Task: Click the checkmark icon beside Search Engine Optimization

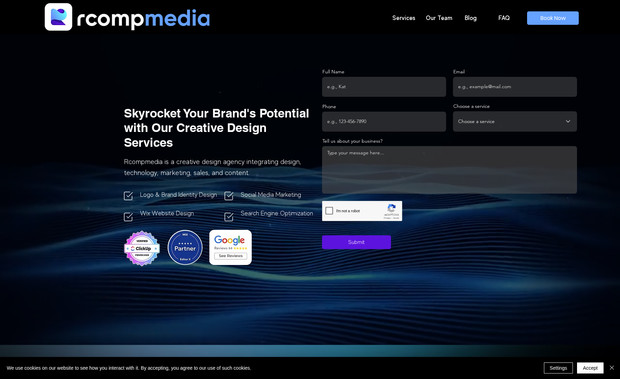Action: coord(229,217)
